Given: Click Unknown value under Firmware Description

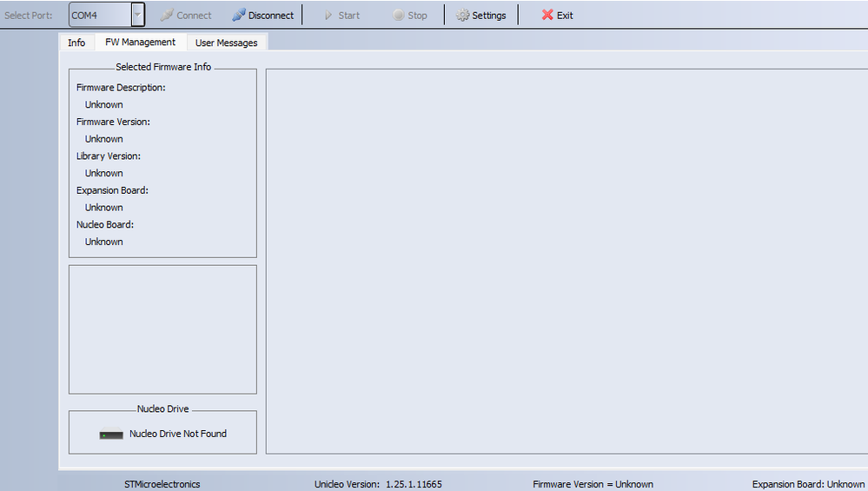Looking at the screenshot, I should click(104, 104).
